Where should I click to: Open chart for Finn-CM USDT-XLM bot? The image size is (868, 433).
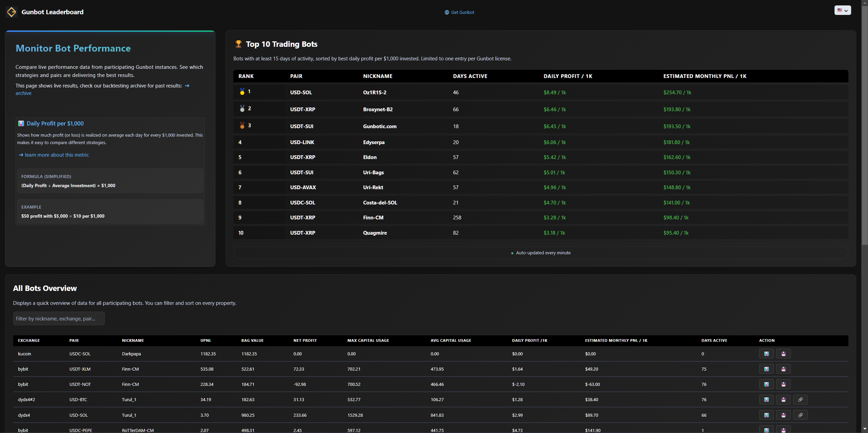[766, 369]
